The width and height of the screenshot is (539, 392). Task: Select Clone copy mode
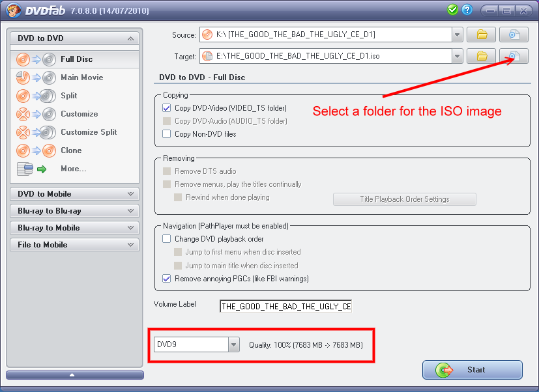(74, 150)
